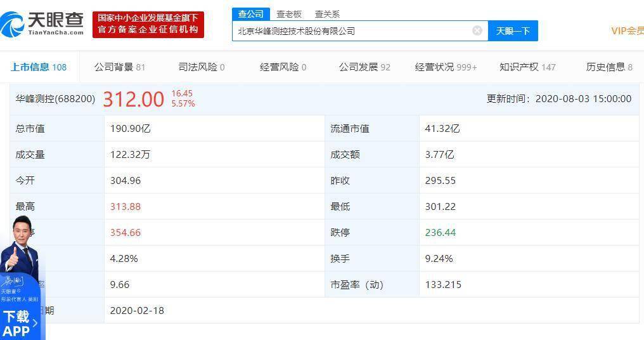Viewport: 644px width, 340px height.
Task: Click the 总市值 label cell
Action: pos(57,129)
